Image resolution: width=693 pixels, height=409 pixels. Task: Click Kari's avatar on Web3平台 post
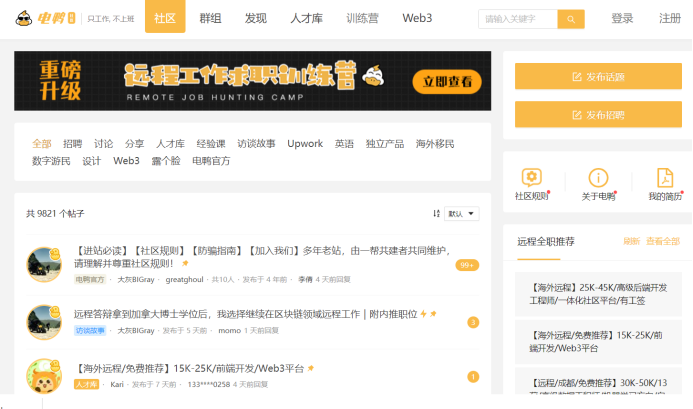tap(44, 376)
